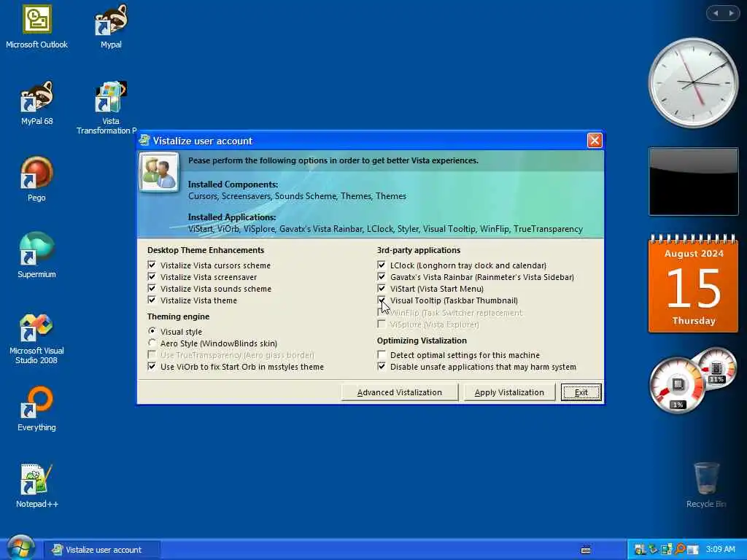The height and width of the screenshot is (560, 747).
Task: Click the user accounts picture in dialog
Action: (x=159, y=171)
